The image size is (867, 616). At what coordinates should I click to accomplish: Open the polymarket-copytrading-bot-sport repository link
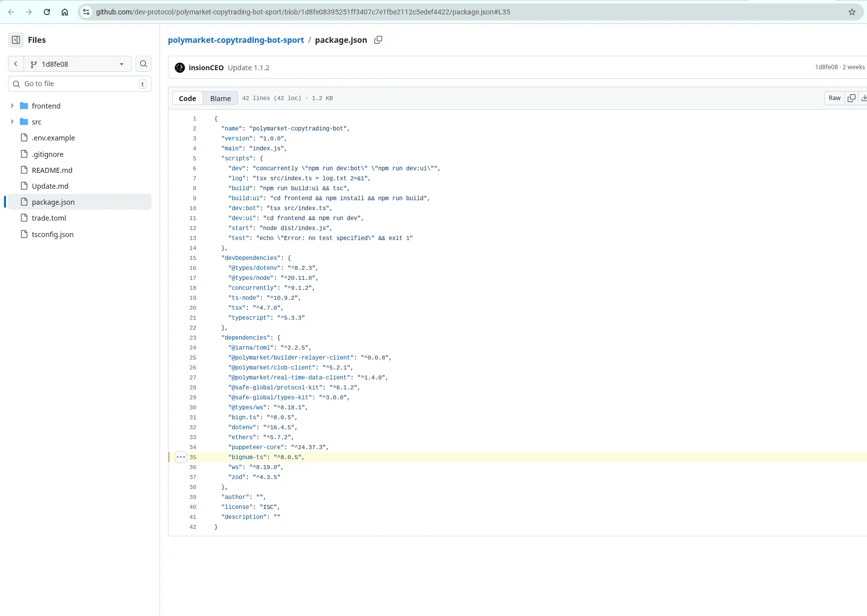(236, 40)
